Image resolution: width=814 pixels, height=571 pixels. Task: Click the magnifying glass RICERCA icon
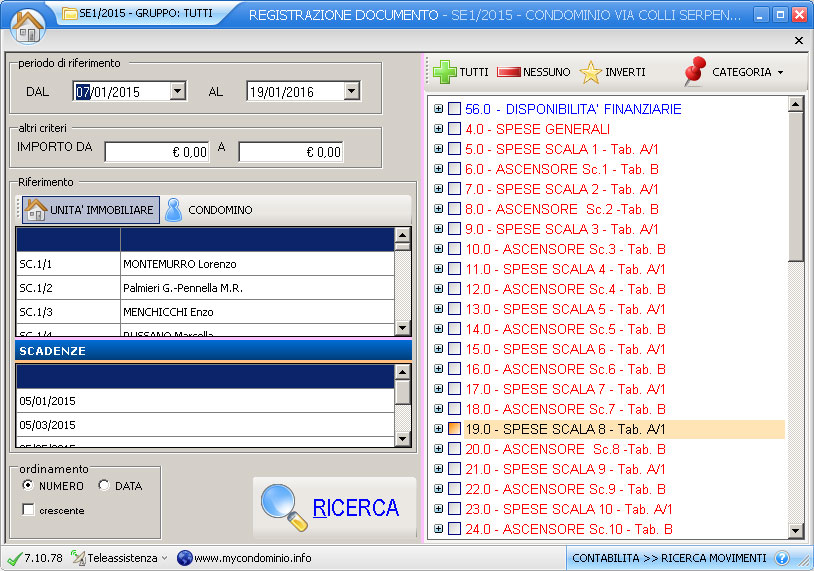click(x=283, y=507)
